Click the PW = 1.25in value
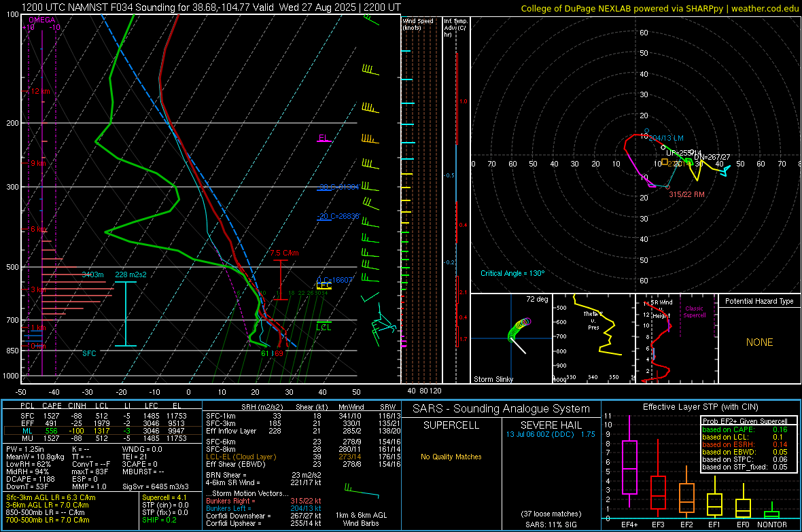Viewport: 802px width, 532px height. click(x=25, y=449)
